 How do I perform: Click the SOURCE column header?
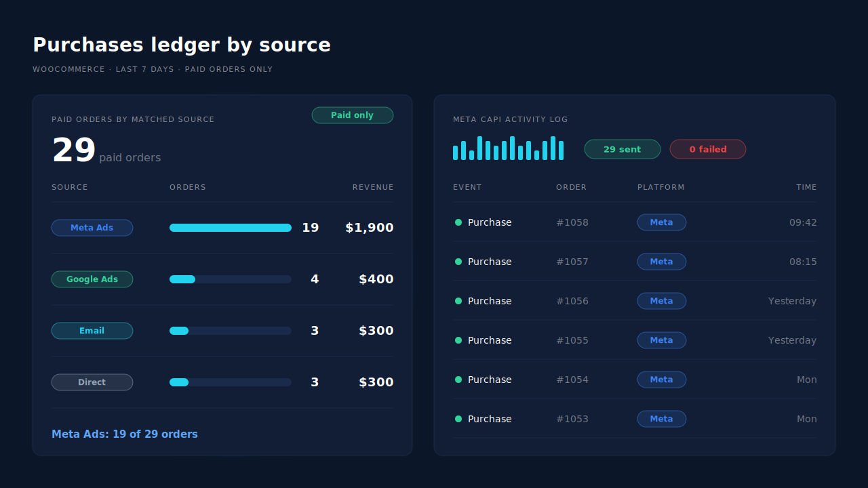pos(70,187)
